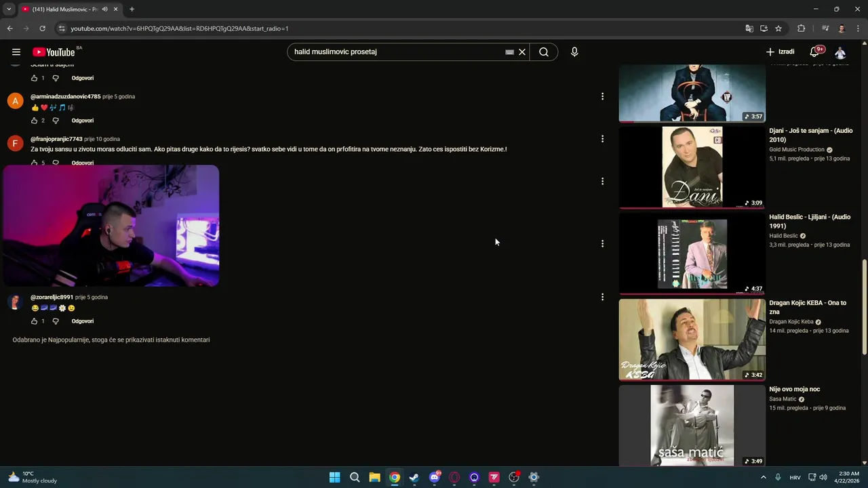Open the YouTube account avatar menu
This screenshot has width=868, height=488.
(840, 52)
